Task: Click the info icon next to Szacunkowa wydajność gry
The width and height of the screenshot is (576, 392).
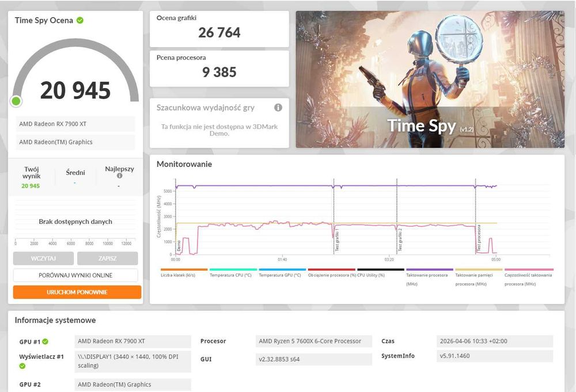Action: pyautogui.click(x=278, y=108)
